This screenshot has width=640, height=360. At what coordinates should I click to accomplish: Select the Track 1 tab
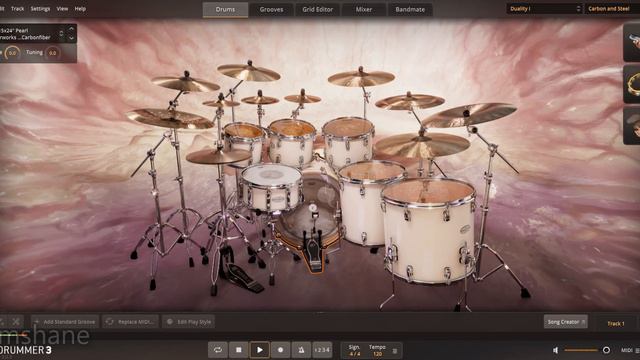tap(616, 324)
